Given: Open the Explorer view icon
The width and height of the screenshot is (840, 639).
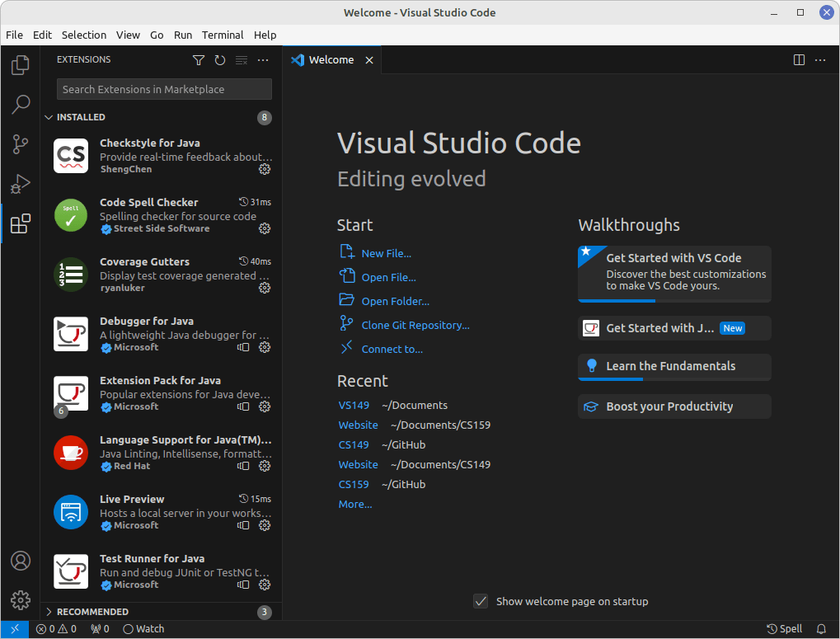Looking at the screenshot, I should pyautogui.click(x=20, y=65).
